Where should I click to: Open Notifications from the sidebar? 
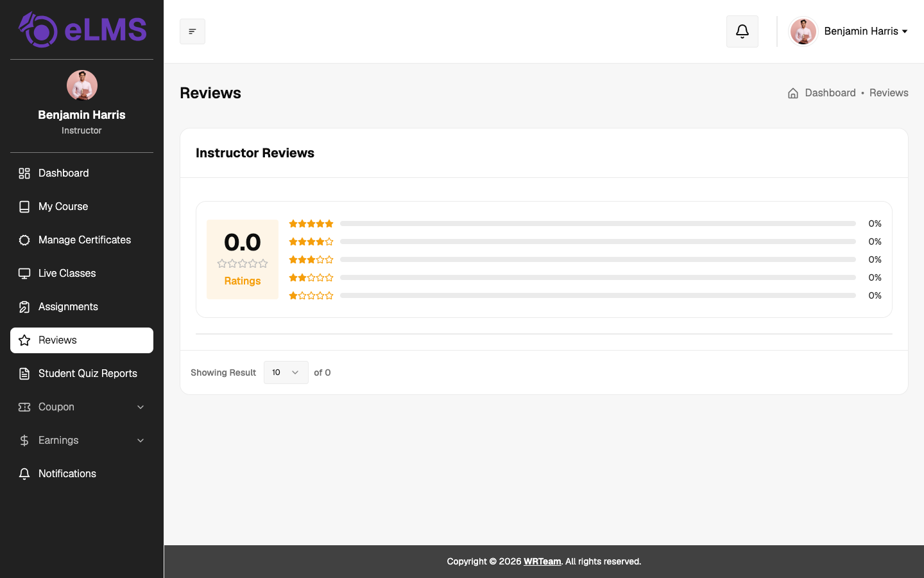81,474
